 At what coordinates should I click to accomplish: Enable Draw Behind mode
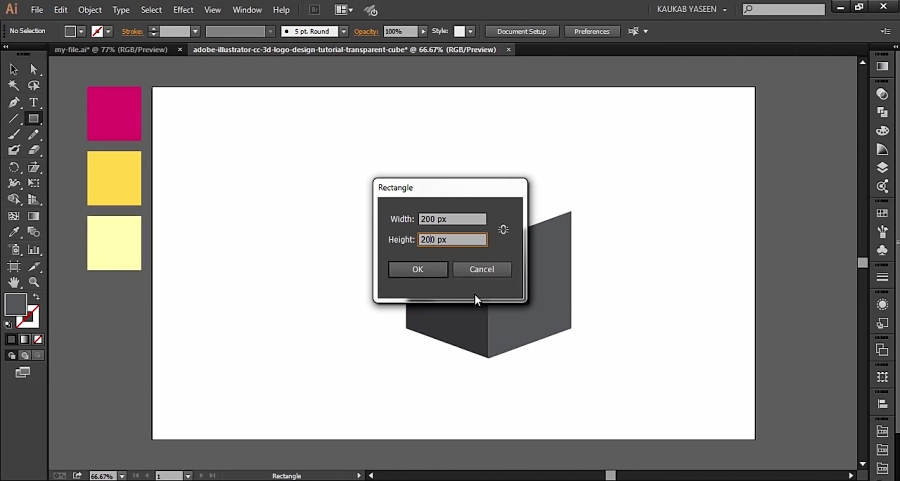tap(25, 356)
